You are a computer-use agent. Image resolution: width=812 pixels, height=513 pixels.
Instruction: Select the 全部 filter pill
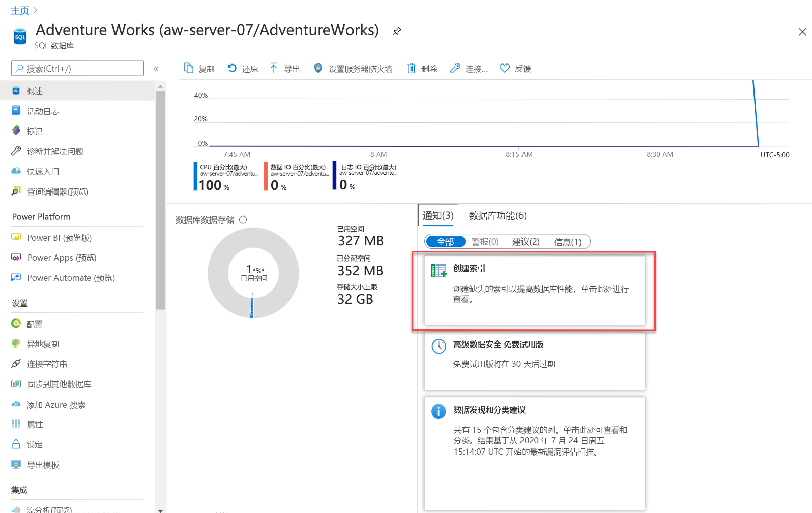coord(445,242)
